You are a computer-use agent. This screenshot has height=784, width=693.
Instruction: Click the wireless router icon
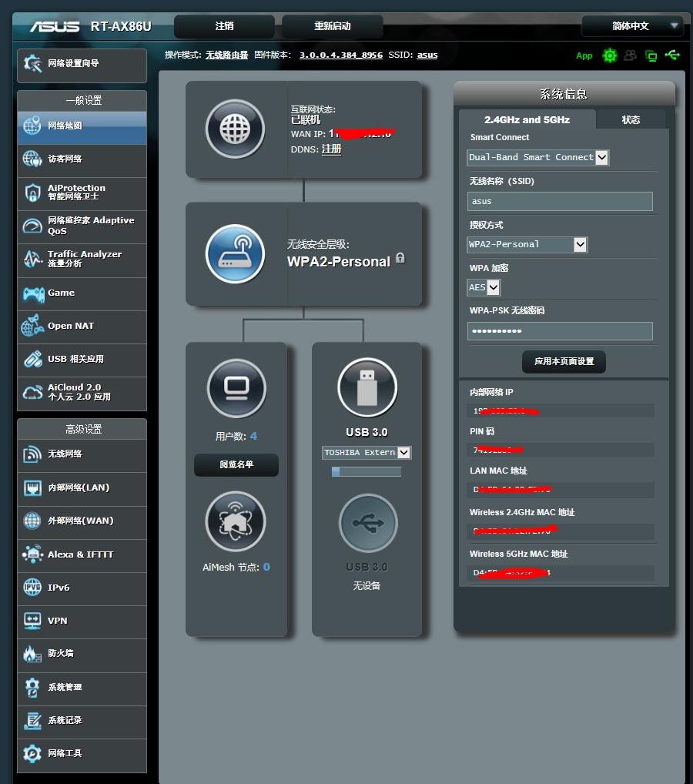235,254
